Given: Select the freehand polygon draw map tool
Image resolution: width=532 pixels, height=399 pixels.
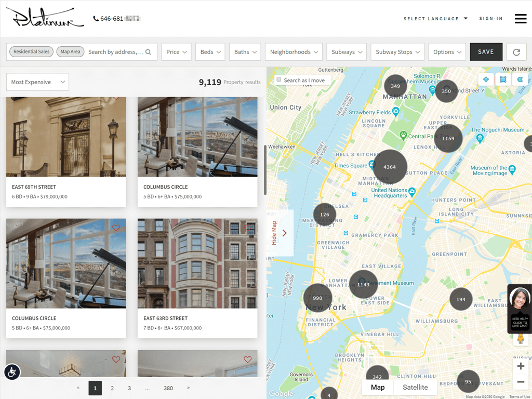Looking at the screenshot, I should 520,79.
